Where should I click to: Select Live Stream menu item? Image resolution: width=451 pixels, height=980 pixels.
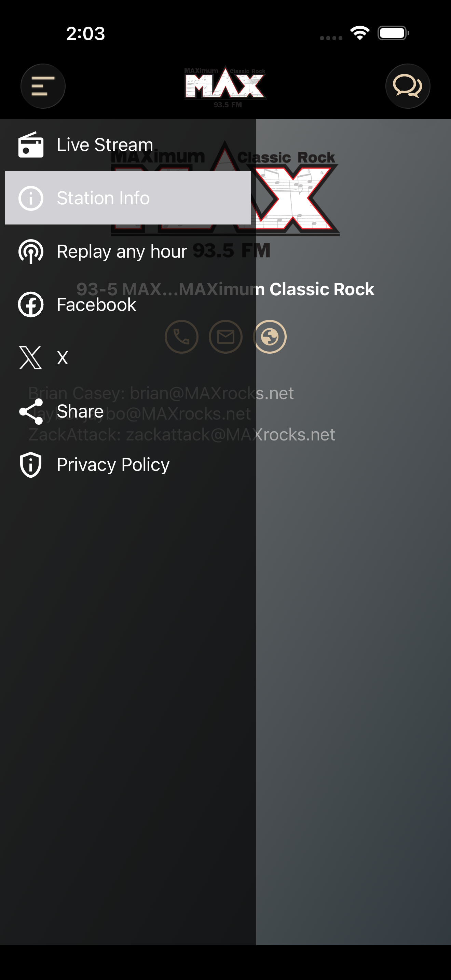coord(128,145)
